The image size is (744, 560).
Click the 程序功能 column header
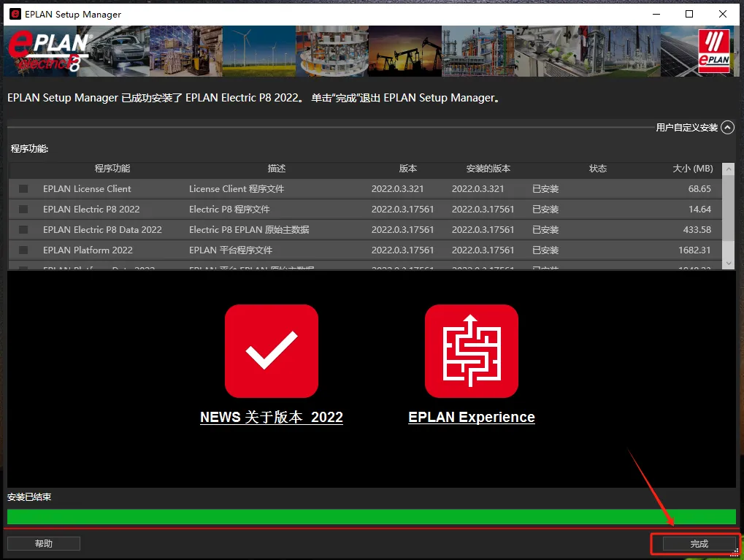[112, 169]
